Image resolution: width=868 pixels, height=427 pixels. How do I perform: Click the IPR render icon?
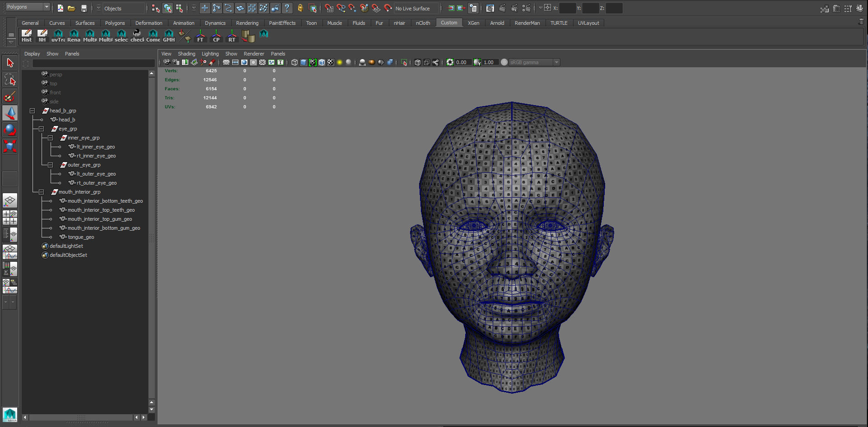514,8
